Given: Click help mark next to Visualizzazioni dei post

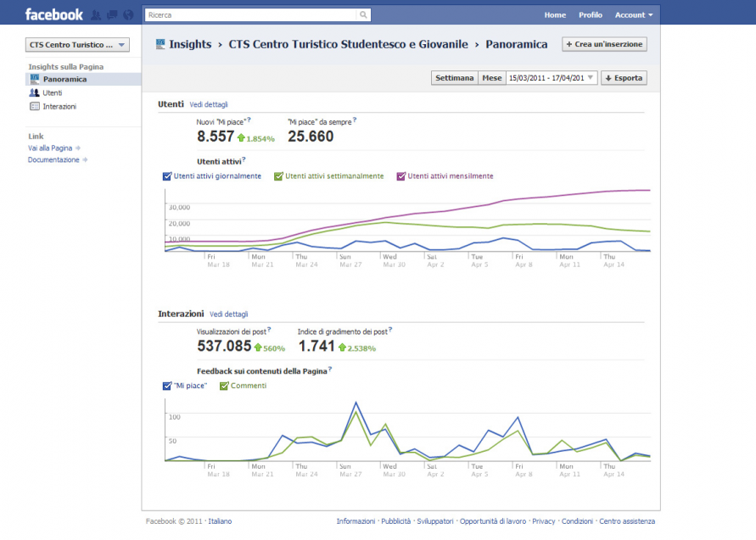Looking at the screenshot, I should coord(269,330).
